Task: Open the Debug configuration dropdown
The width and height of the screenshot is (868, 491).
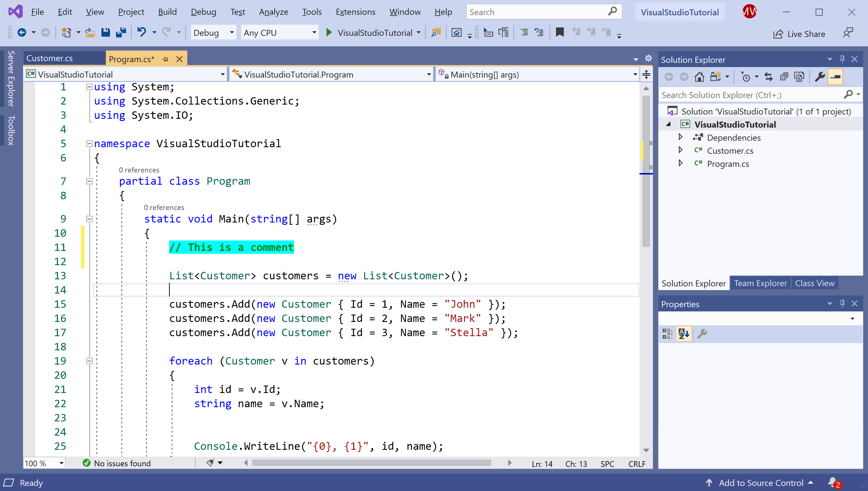Action: point(213,33)
